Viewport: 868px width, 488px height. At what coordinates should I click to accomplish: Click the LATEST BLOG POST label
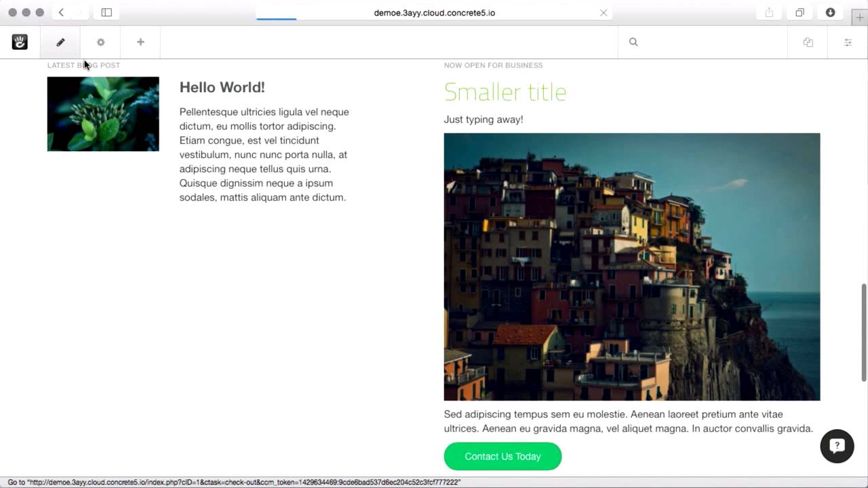83,65
